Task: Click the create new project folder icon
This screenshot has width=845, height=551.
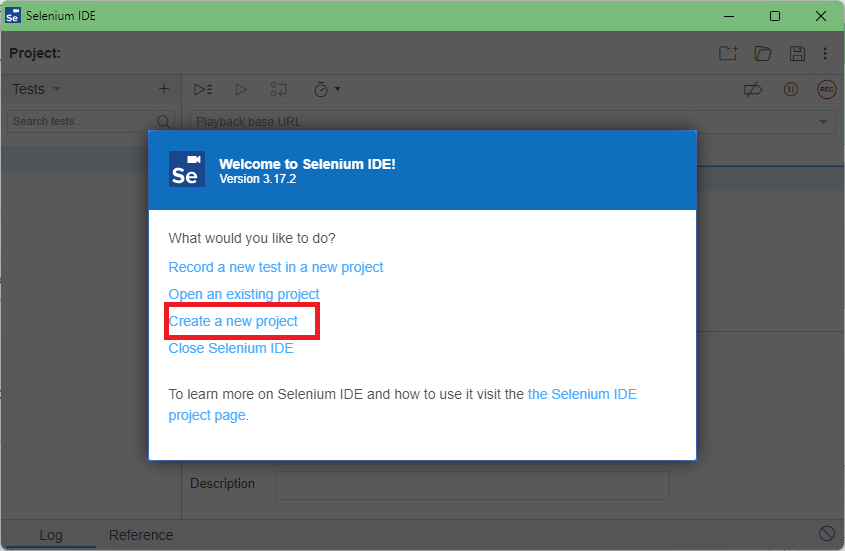Action: point(728,53)
